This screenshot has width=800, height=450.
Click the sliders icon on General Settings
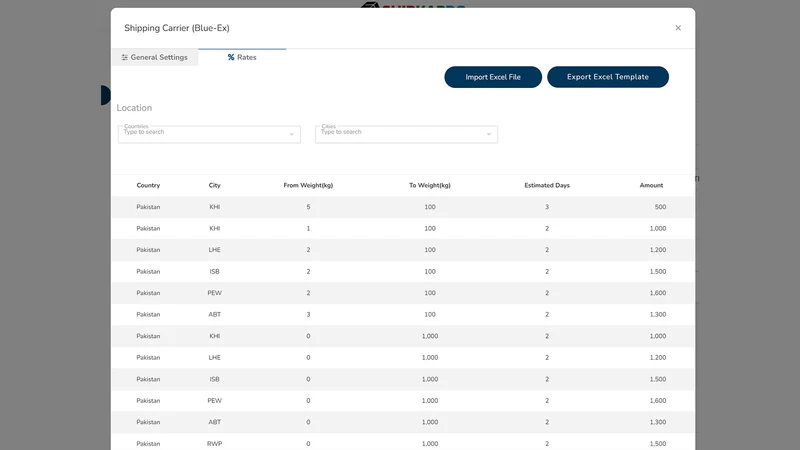pyautogui.click(x=124, y=58)
